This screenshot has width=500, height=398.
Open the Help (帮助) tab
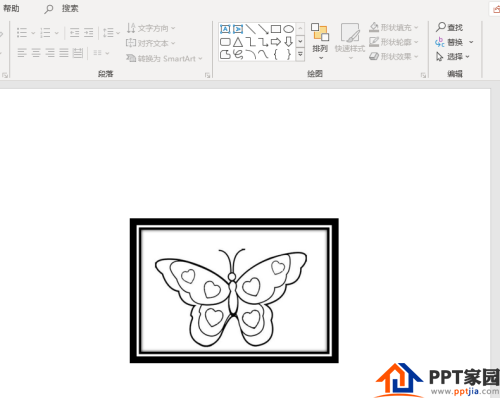(x=11, y=8)
